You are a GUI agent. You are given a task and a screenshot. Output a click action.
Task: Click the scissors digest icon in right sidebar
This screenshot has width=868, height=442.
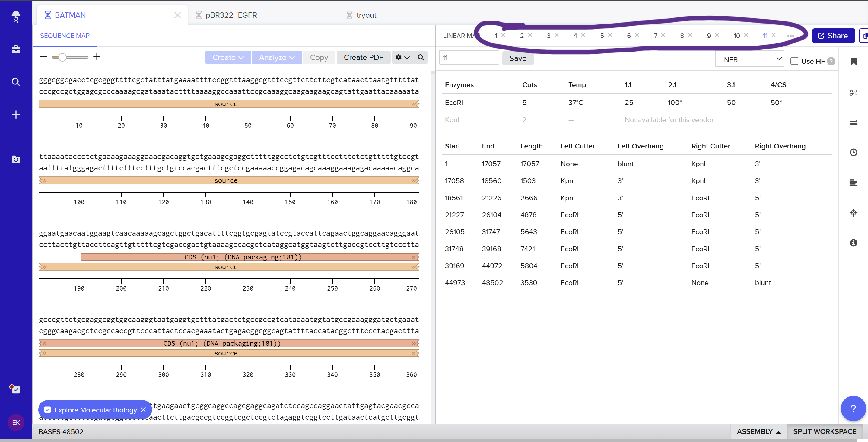pyautogui.click(x=853, y=93)
